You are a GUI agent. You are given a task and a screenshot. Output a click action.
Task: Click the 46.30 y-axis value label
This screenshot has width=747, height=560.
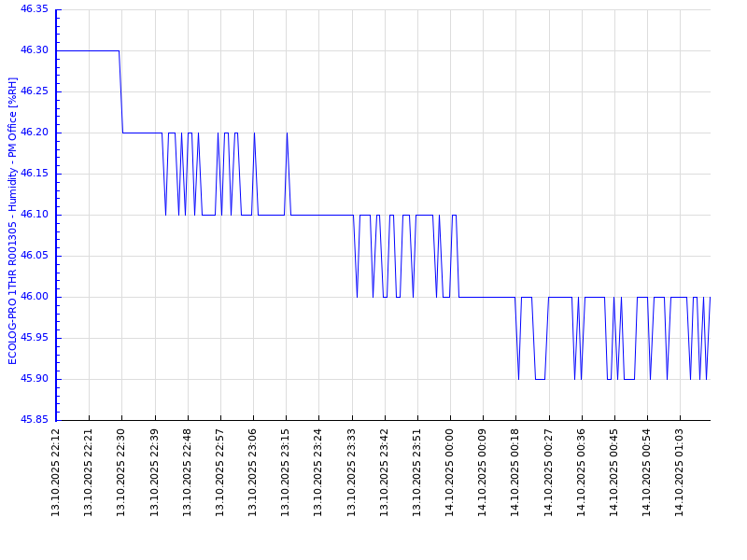34,50
